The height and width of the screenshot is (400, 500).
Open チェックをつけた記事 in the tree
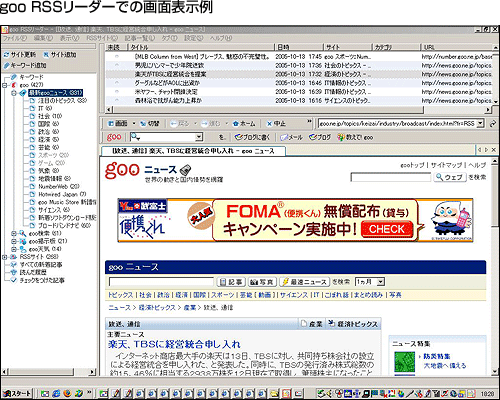point(42,280)
